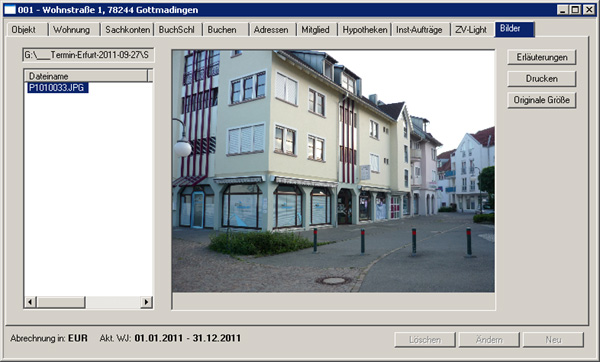600x362 pixels.
Task: Minimize the Wohnstraße 1 window
Action: point(562,10)
